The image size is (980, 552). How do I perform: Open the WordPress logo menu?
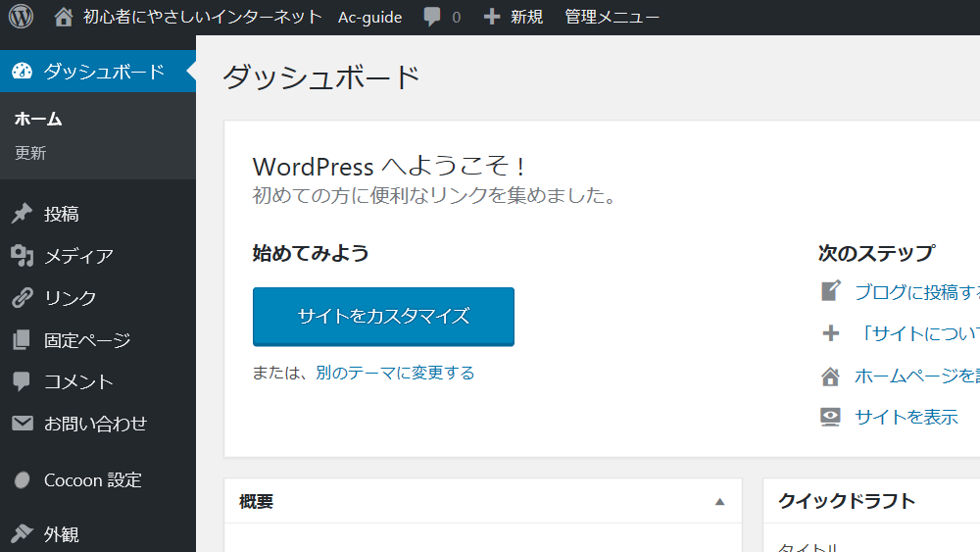[x=21, y=17]
